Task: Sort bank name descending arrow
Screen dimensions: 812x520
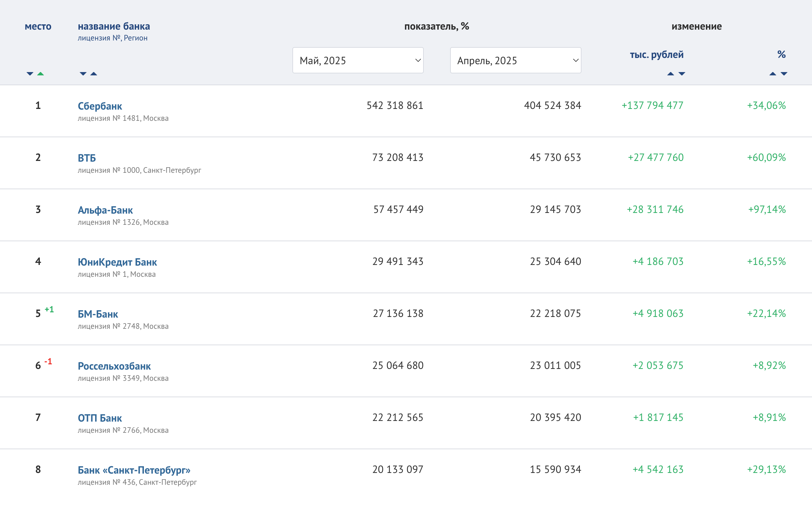Action: (x=83, y=74)
